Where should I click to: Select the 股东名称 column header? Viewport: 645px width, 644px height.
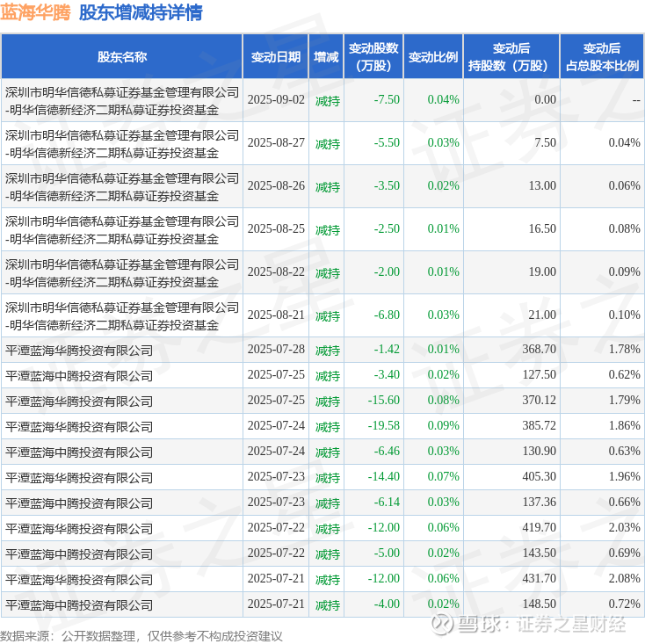click(x=122, y=57)
